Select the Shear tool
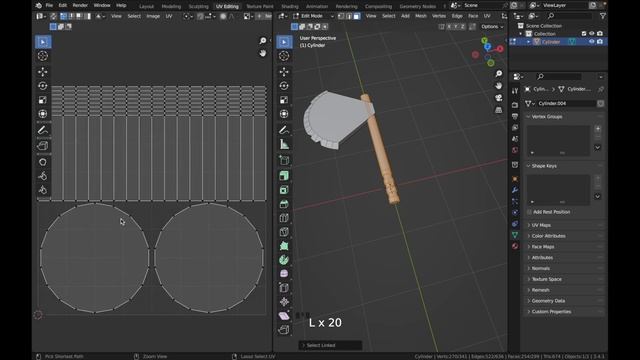 (x=284, y=316)
